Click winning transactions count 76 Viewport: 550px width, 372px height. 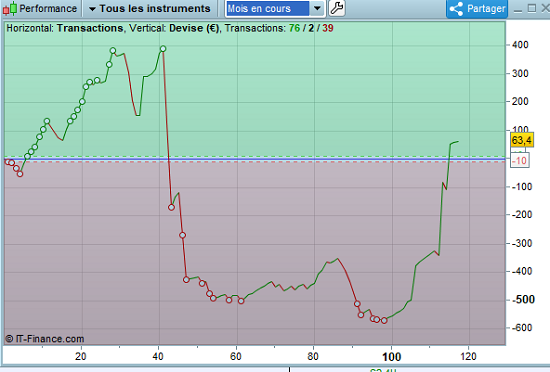pos(294,28)
